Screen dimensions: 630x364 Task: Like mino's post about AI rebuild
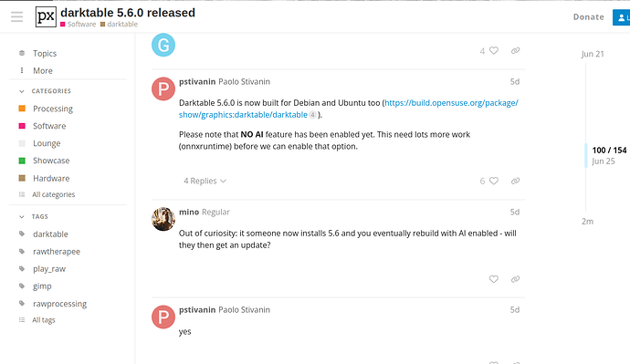[x=493, y=279]
